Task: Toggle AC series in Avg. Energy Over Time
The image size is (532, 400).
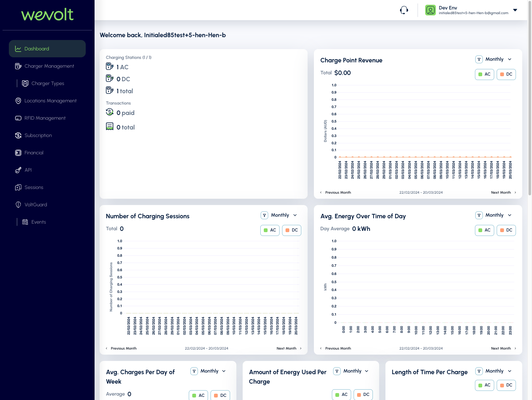Action: pos(484,230)
